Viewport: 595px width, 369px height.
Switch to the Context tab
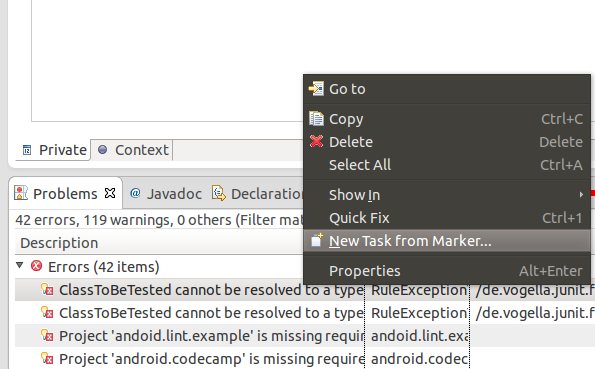point(132,150)
